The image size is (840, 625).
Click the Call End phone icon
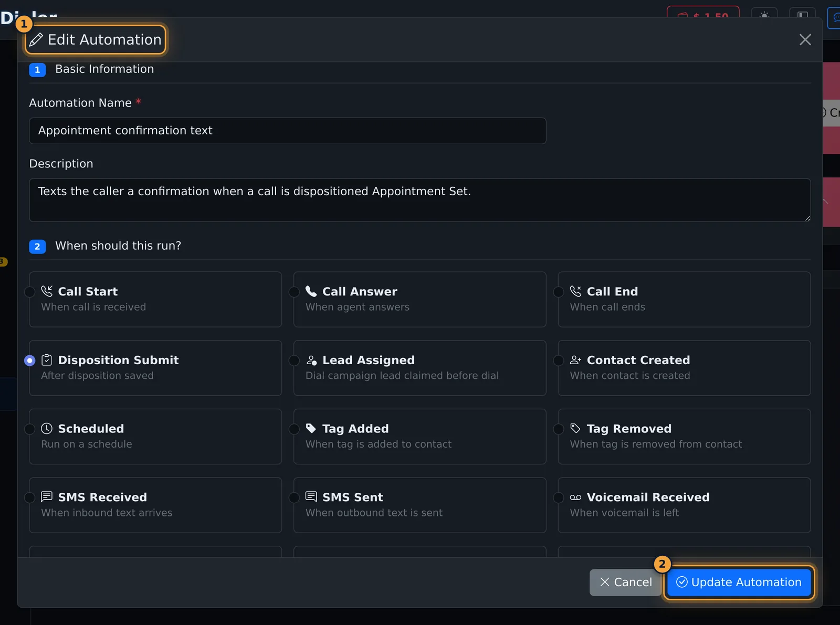(576, 291)
